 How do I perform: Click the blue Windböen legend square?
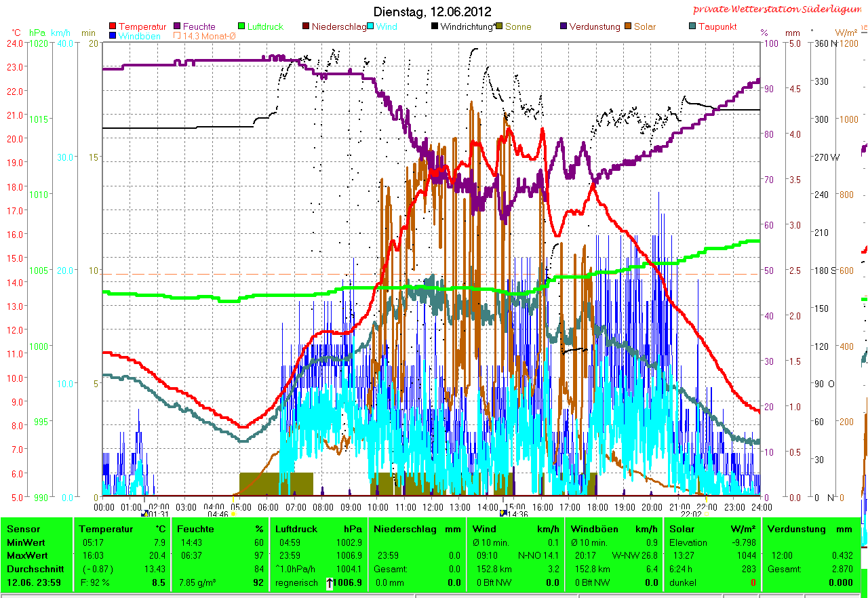click(113, 36)
